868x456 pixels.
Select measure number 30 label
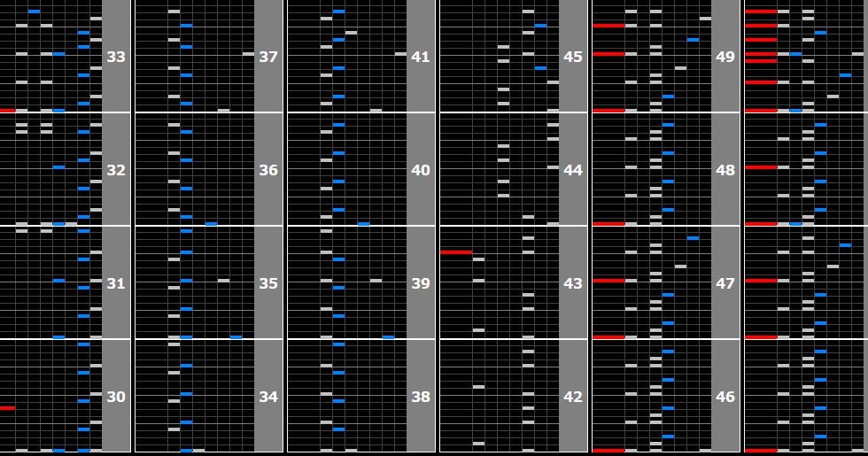(116, 397)
